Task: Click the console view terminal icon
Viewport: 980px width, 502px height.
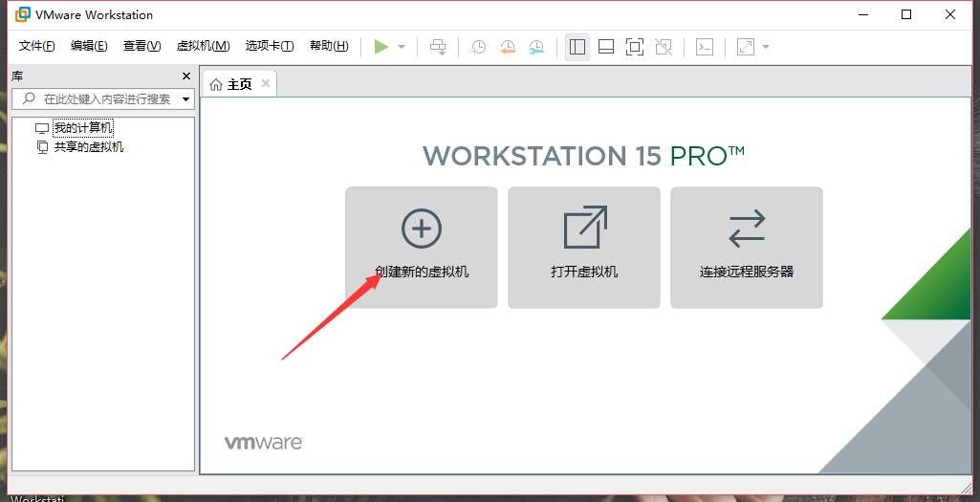Action: click(x=705, y=47)
